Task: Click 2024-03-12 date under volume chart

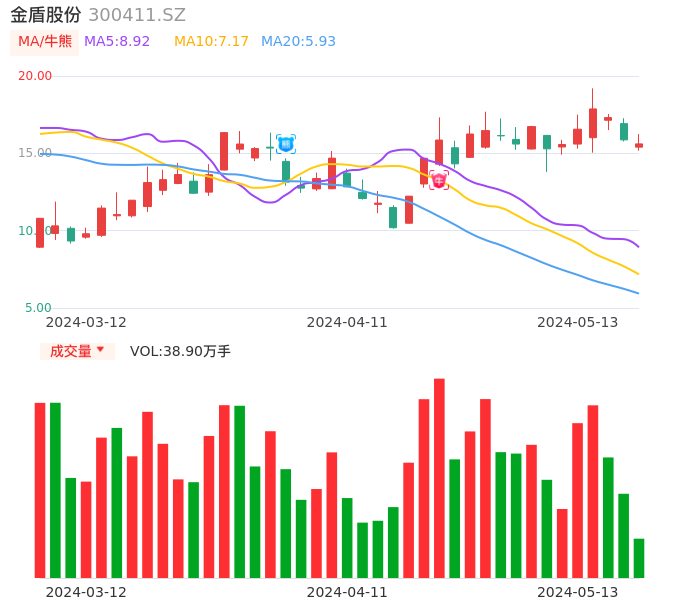Action: [x=86, y=592]
